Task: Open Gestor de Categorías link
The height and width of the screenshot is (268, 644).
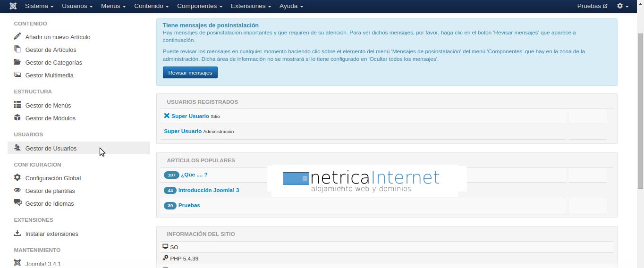Action: 54,62
